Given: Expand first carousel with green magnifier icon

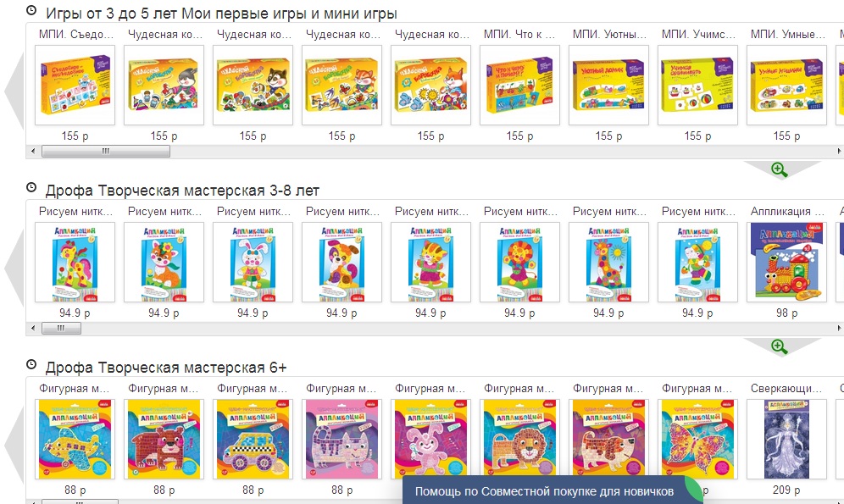Looking at the screenshot, I should pyautogui.click(x=779, y=170).
